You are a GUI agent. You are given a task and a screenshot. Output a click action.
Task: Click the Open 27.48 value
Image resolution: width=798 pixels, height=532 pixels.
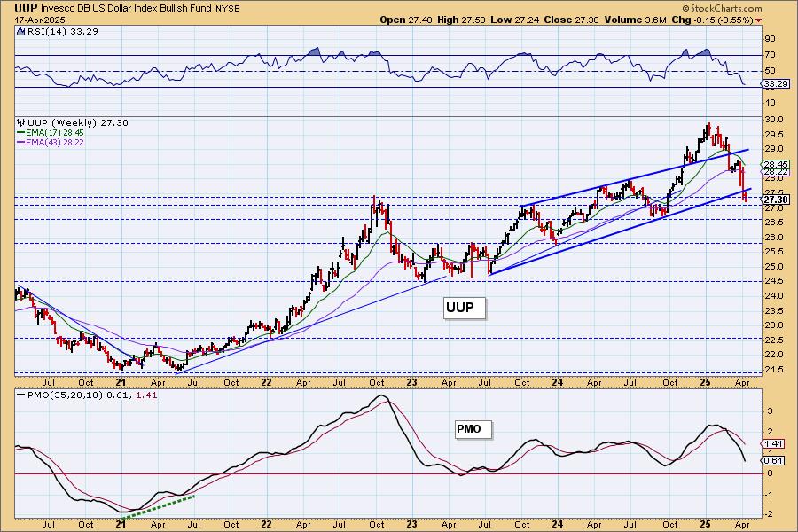(405, 20)
